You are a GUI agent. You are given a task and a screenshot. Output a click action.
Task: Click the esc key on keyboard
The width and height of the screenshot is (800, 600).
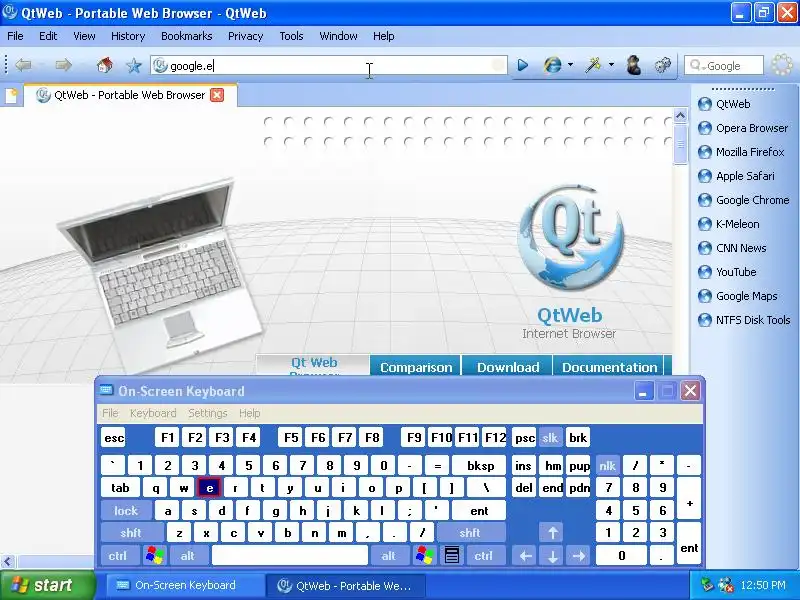[x=113, y=438]
